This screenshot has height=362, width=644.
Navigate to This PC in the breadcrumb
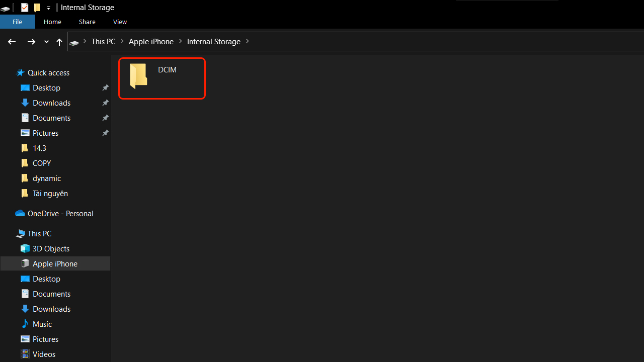[103, 42]
